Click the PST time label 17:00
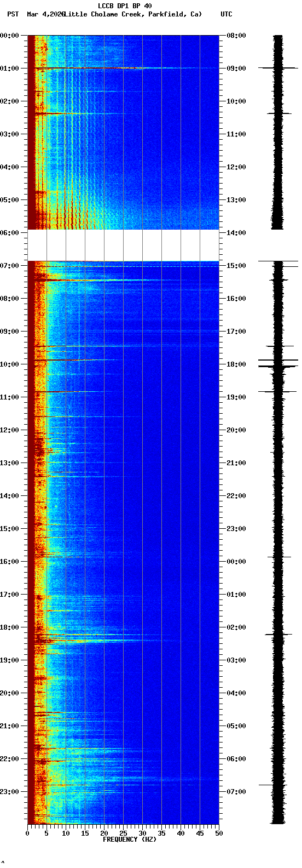 (9, 595)
